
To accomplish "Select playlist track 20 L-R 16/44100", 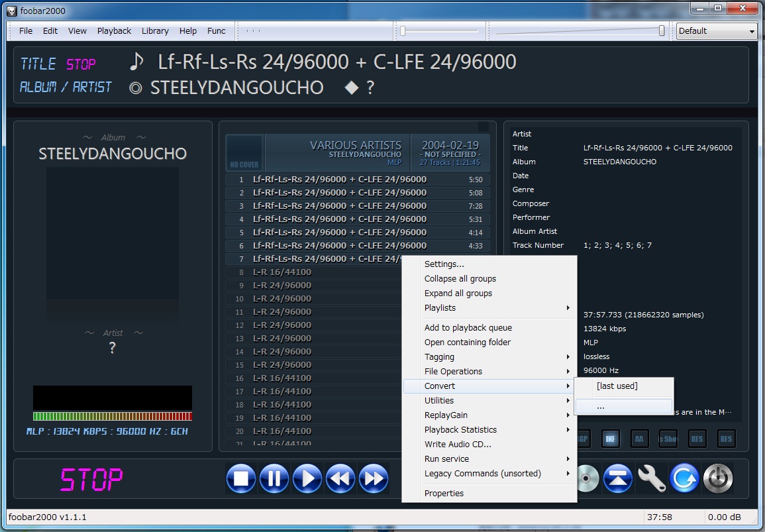I will point(314,431).
